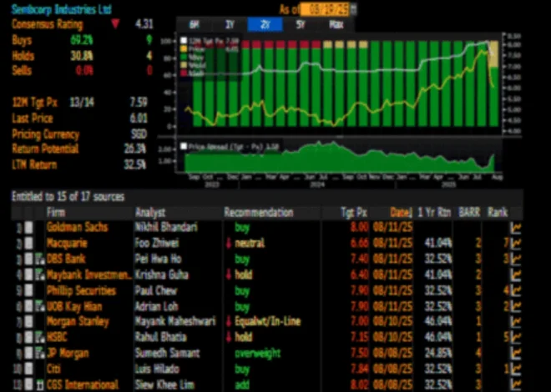The width and height of the screenshot is (551, 392).
Task: Open price chart icon for JP Morgan row
Action: (x=515, y=354)
